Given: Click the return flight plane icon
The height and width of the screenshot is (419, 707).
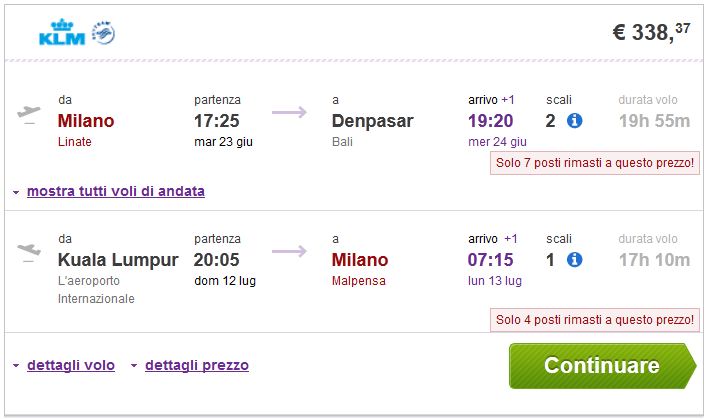Looking at the screenshot, I should click(30, 252).
